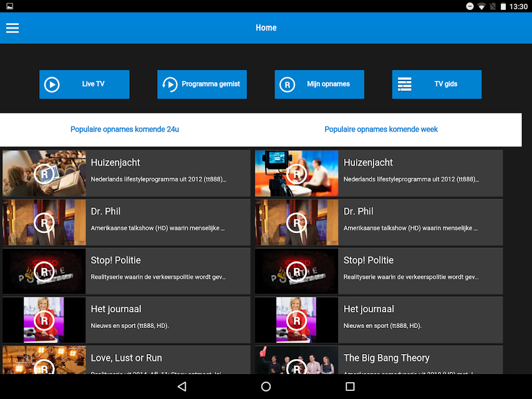Viewport: 532px width, 399px height.
Task: Tap the battery status icon
Action: (503, 6)
